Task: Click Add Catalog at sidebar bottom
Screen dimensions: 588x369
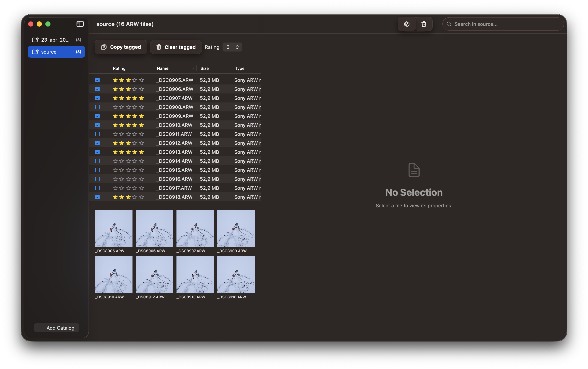Action: pyautogui.click(x=57, y=328)
